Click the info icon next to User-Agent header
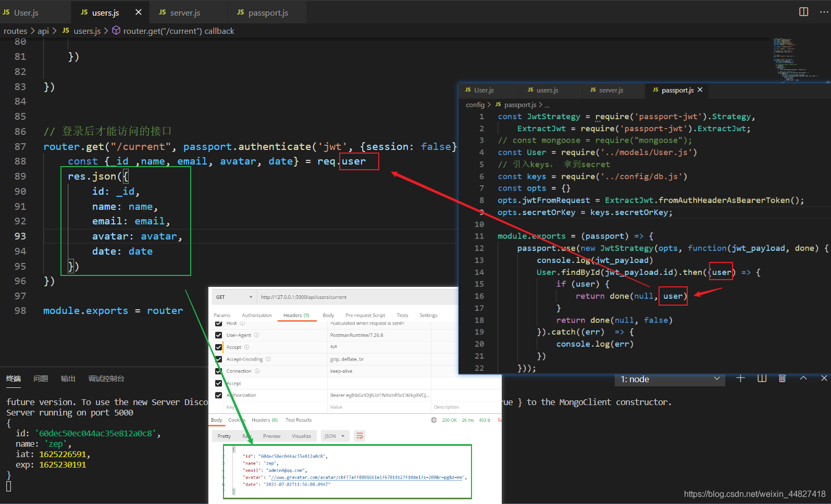This screenshot has width=831, height=504. tap(256, 335)
